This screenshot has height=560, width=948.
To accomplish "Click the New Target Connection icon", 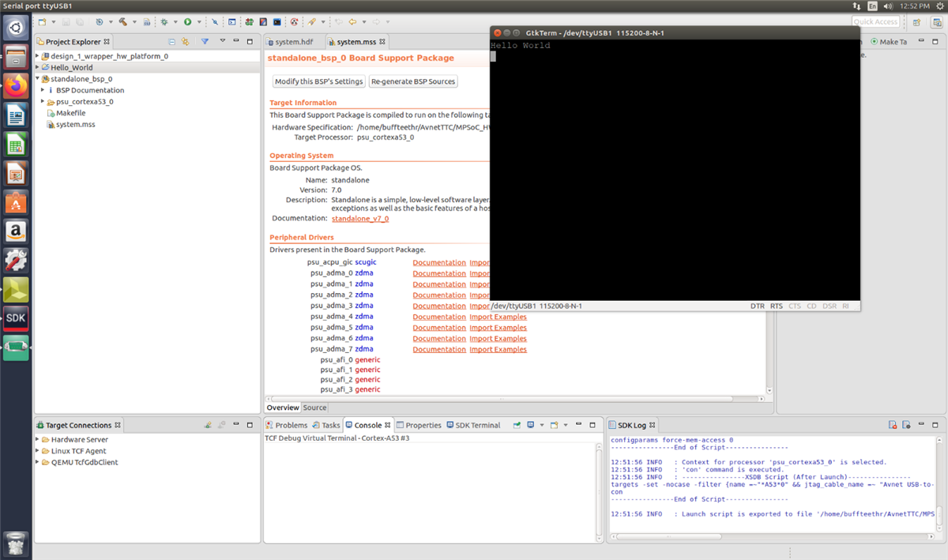I will point(208,425).
